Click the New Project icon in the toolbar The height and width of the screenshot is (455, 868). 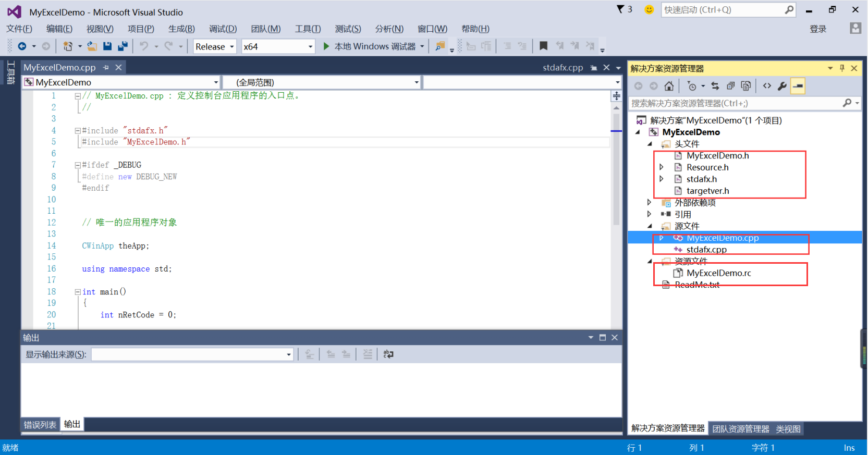point(68,46)
